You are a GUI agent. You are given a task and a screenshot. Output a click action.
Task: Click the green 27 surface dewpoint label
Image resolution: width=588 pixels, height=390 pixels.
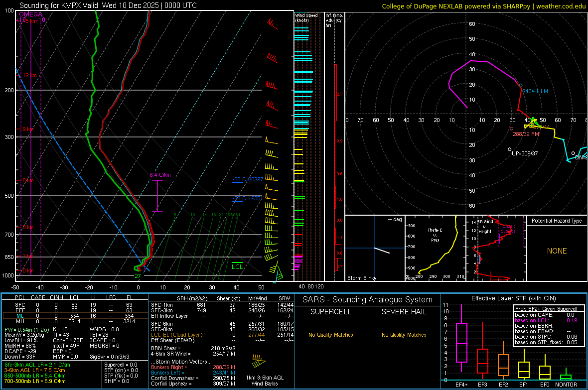tap(138, 276)
